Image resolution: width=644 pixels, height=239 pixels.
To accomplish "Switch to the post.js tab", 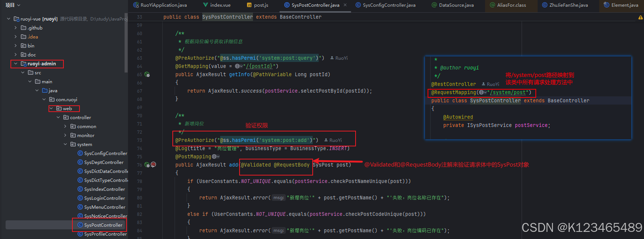I will [257, 5].
